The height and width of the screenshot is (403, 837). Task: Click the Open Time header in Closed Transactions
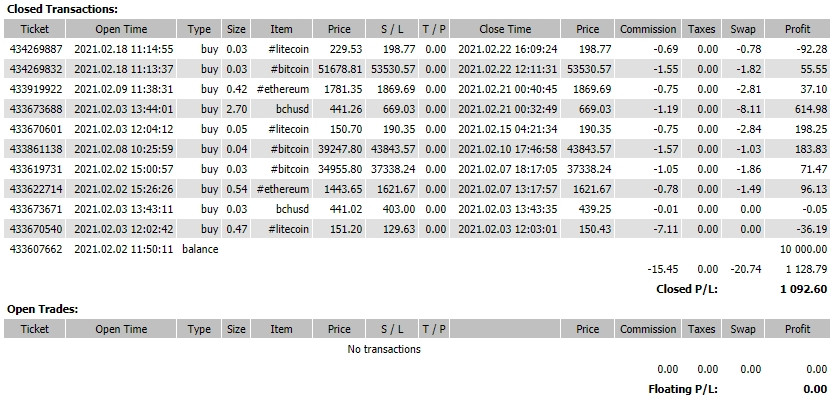tap(121, 29)
